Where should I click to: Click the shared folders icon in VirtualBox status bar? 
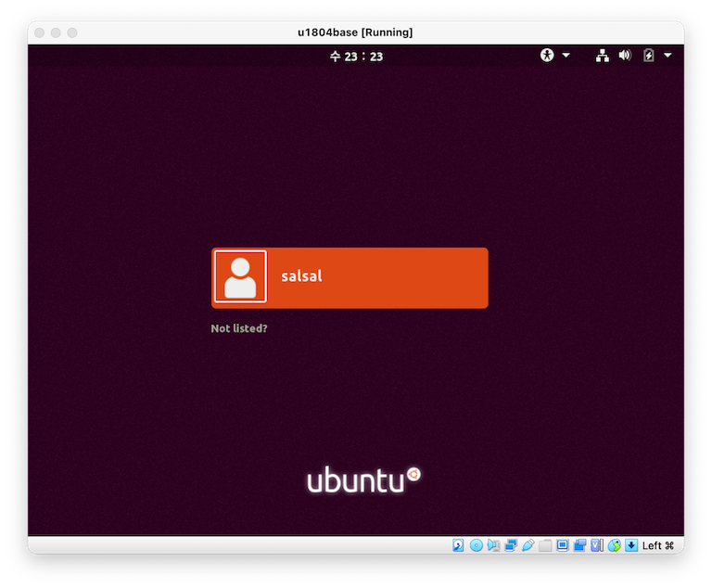[545, 545]
